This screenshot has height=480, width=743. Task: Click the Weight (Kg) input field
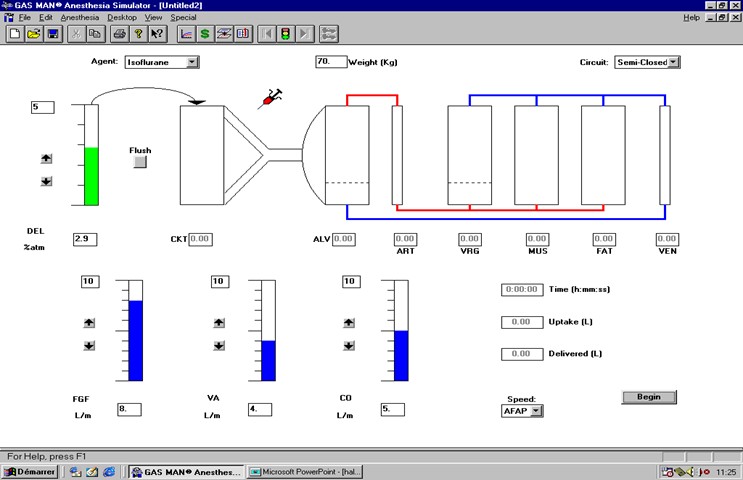pyautogui.click(x=330, y=62)
